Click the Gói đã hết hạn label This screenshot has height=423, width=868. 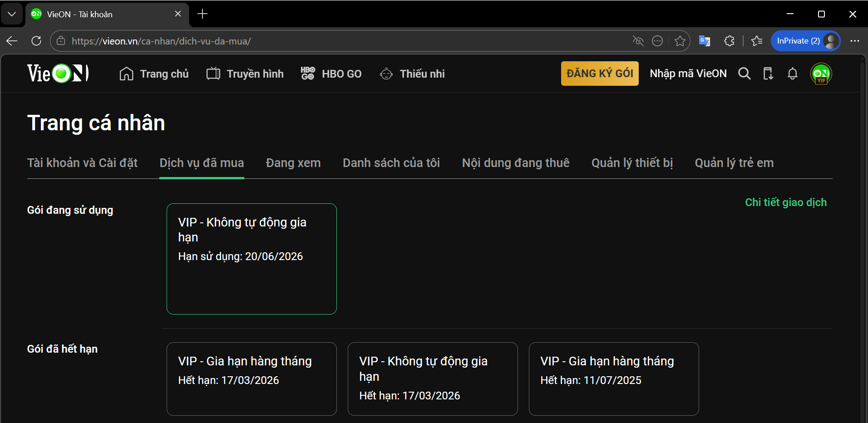click(62, 349)
